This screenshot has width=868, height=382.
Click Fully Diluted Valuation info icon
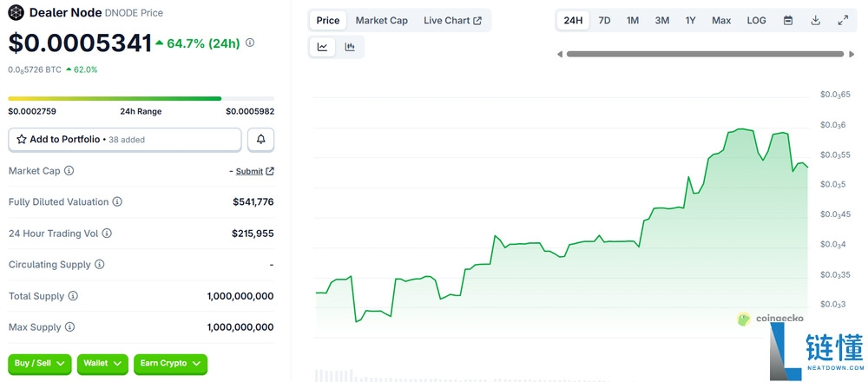[x=117, y=202]
